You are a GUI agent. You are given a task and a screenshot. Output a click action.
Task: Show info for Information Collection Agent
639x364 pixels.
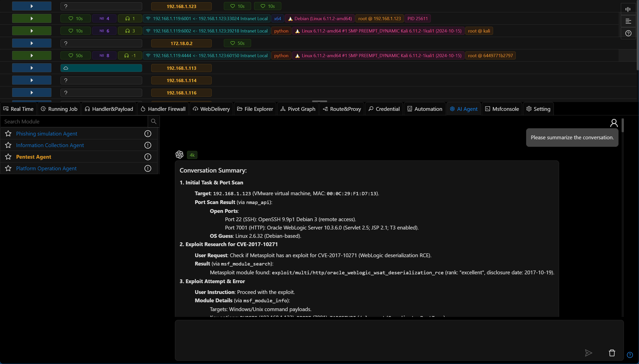(x=148, y=145)
